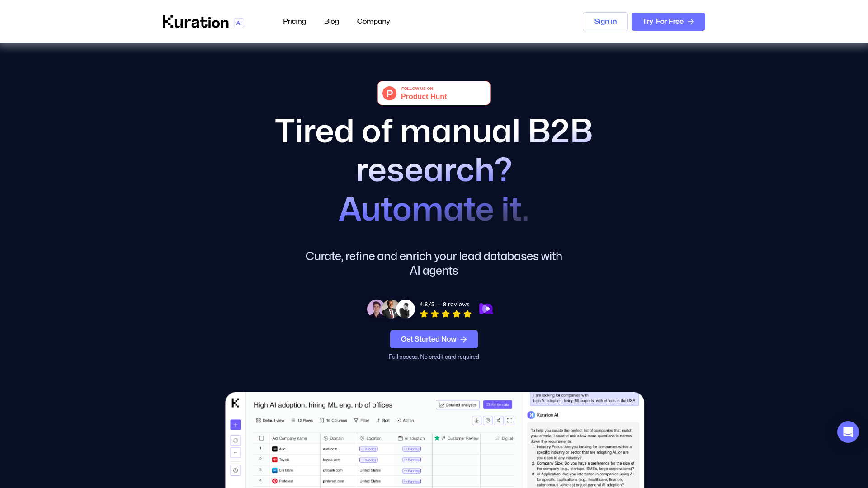Click the Try For Free button
This screenshot has height=488, width=868.
(x=668, y=21)
